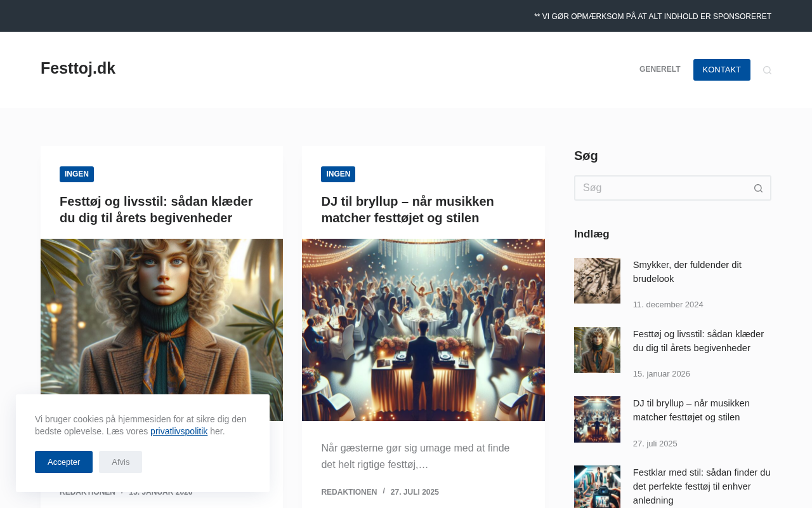Click the sidebar date '11. december 2024'
The height and width of the screenshot is (508, 812).
coord(668,305)
